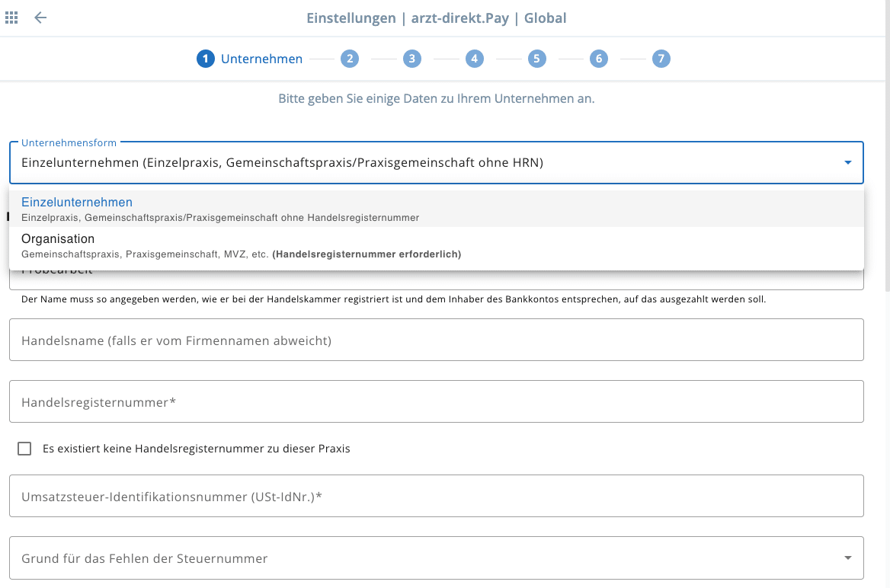Jump to step 5 circle

pyautogui.click(x=536, y=59)
